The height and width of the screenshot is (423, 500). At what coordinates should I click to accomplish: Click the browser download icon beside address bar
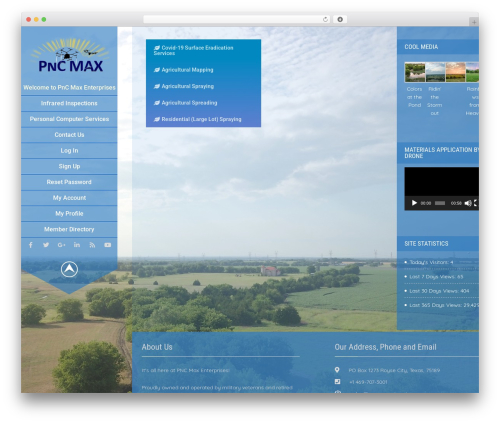340,19
